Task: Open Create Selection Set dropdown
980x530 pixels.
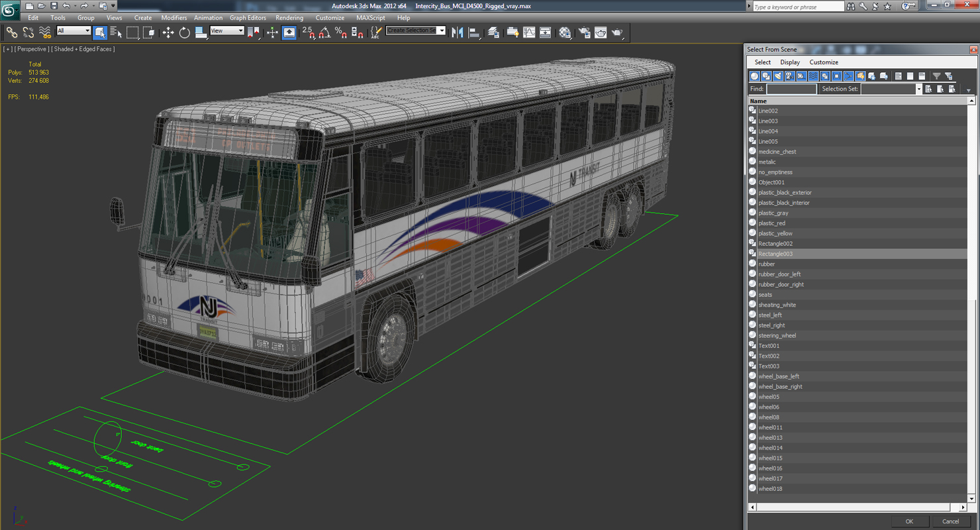Action: (x=442, y=30)
